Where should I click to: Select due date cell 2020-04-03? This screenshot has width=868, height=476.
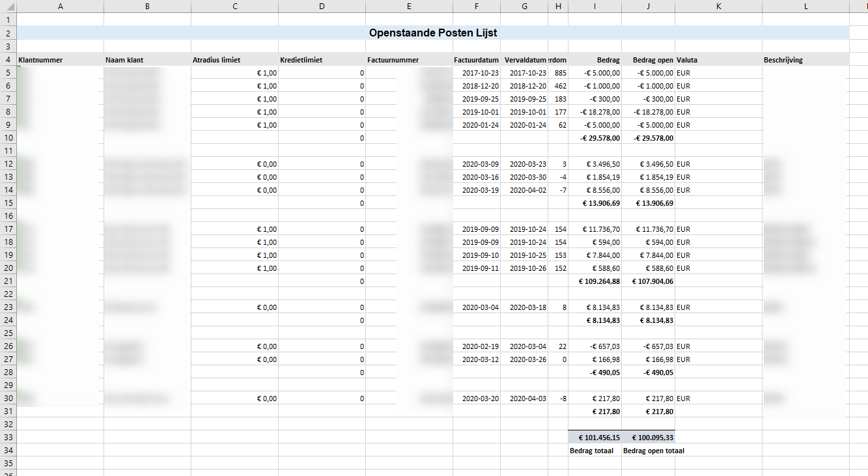525,398
